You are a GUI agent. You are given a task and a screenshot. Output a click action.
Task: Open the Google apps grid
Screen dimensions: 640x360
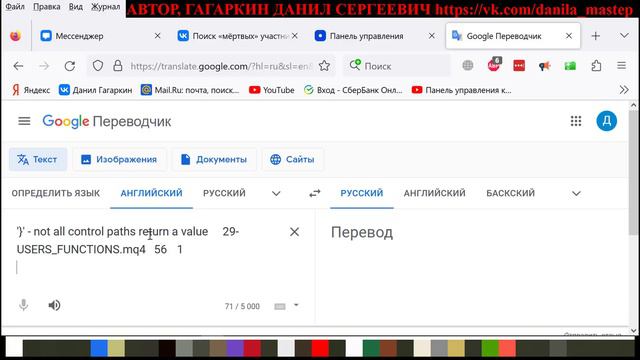pyautogui.click(x=576, y=121)
